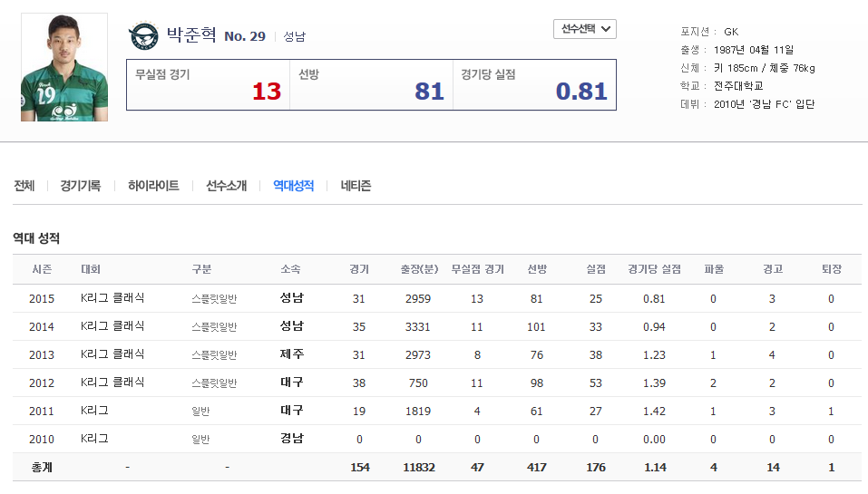Click the 선방 column header in table
868x494 pixels.
(537, 269)
